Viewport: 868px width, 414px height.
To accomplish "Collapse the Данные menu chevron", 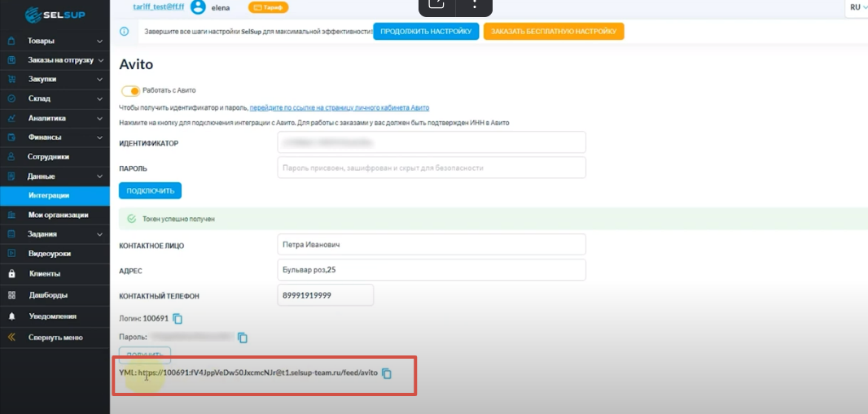I will tap(99, 176).
